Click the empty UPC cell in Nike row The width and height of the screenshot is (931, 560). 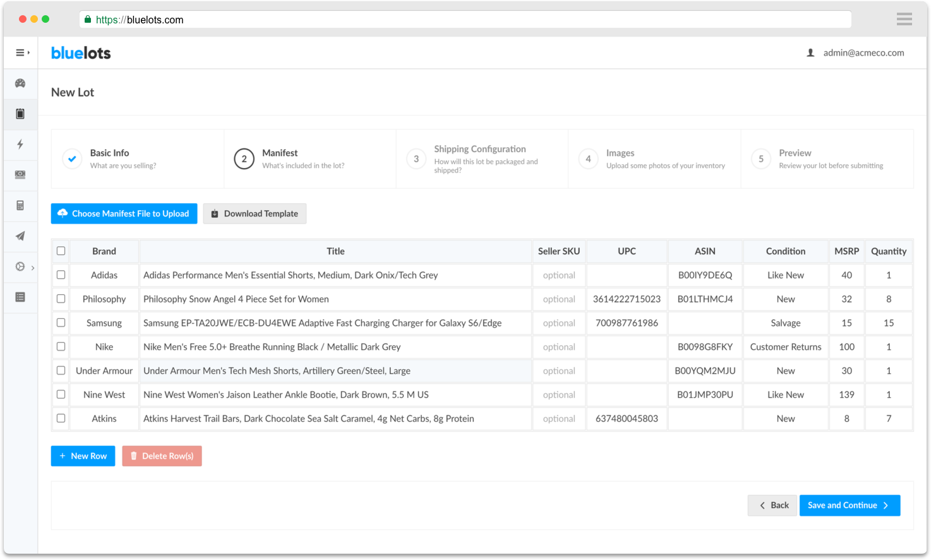627,347
